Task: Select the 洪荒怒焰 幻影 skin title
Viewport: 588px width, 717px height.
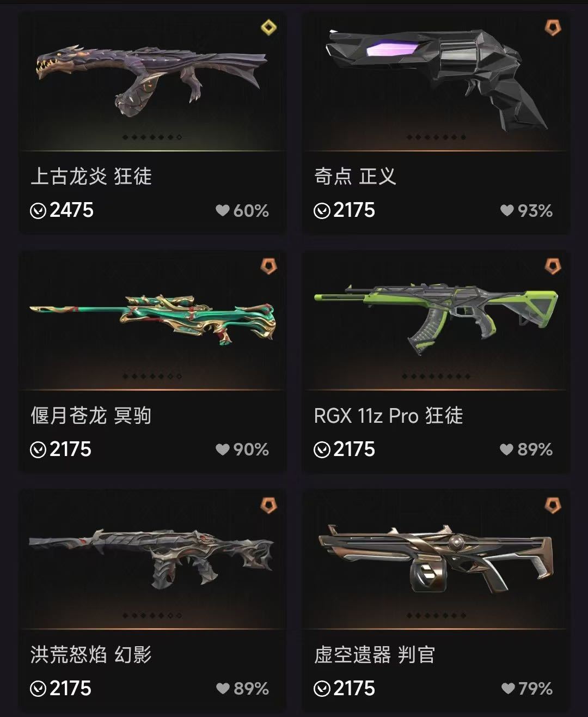Action: point(91,655)
